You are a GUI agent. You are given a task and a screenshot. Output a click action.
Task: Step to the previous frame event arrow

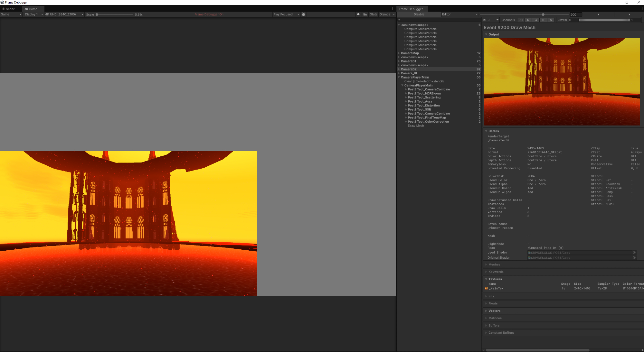[598, 14]
